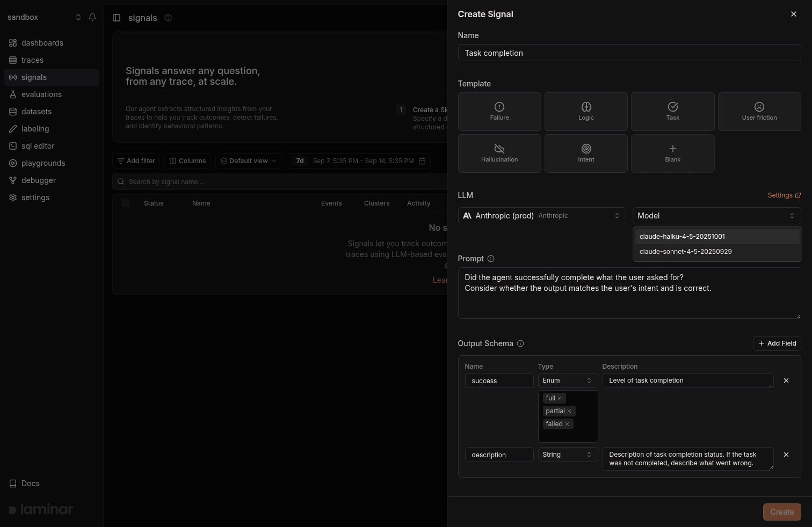Image resolution: width=812 pixels, height=527 pixels.
Task: Select the Failure template
Action: 499,112
